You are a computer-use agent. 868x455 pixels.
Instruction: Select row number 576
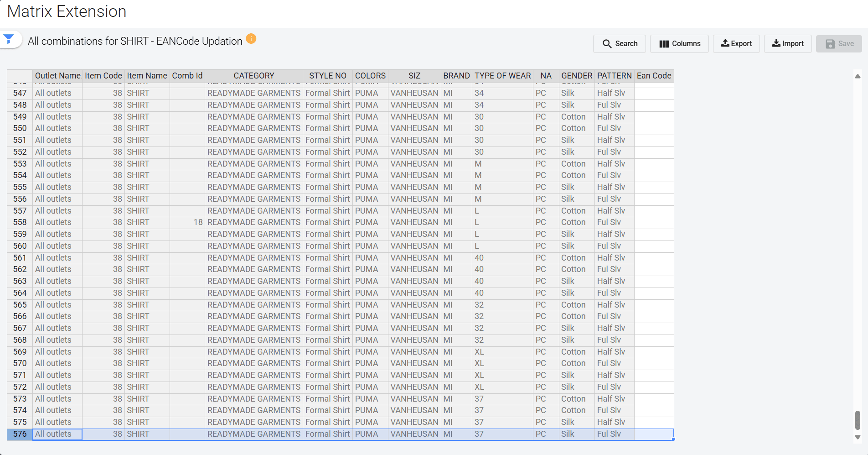pyautogui.click(x=20, y=434)
